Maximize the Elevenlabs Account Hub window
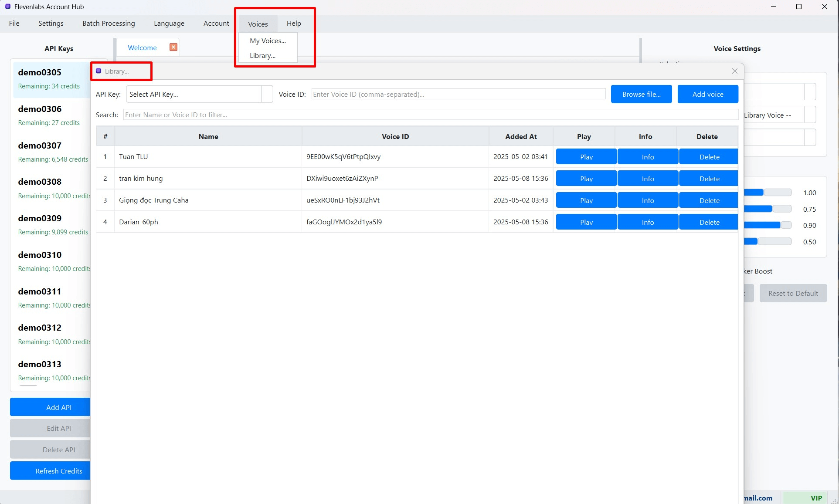The width and height of the screenshot is (839, 504). tap(799, 7)
